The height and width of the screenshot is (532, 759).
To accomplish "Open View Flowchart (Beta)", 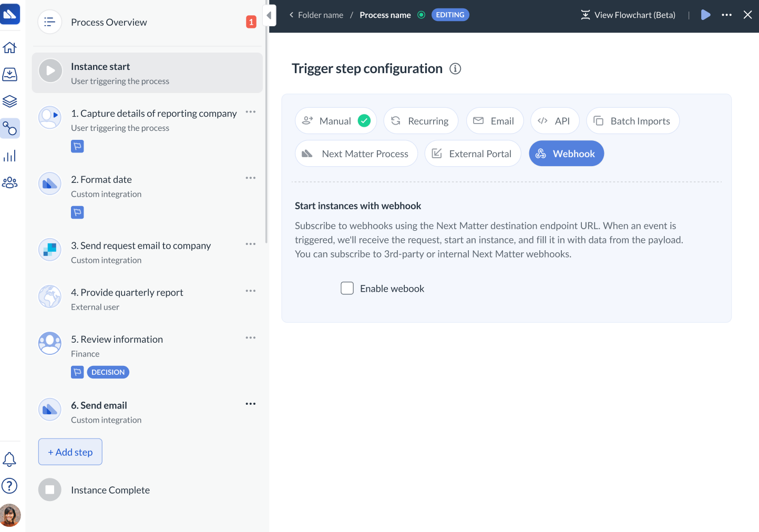I will [628, 15].
